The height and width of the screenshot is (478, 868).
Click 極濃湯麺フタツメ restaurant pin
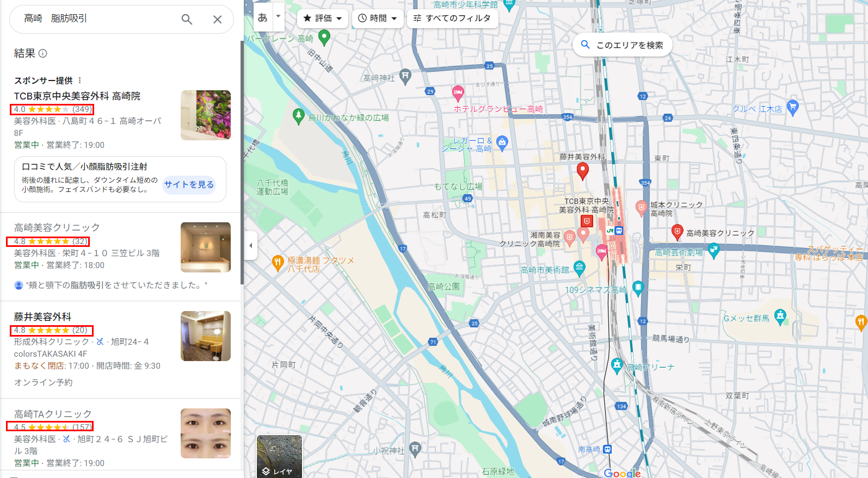(x=278, y=263)
